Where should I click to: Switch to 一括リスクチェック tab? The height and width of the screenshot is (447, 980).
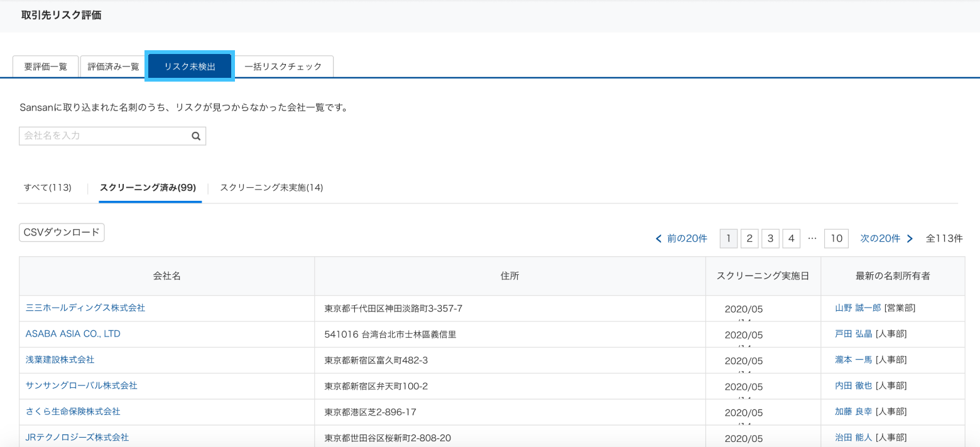click(x=283, y=67)
